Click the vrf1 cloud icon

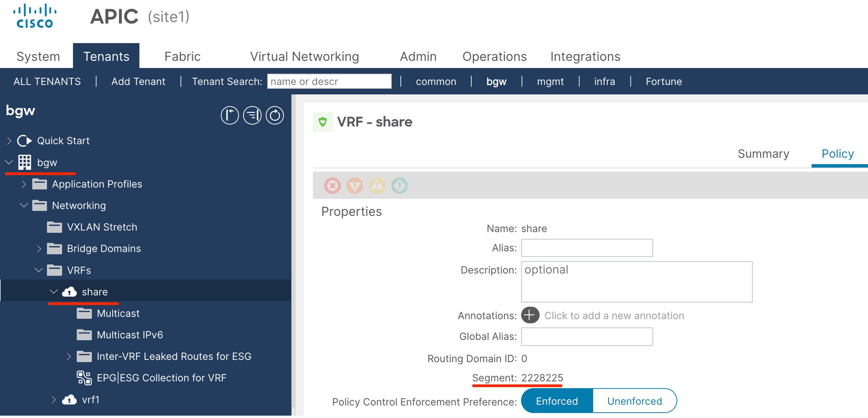[69, 399]
